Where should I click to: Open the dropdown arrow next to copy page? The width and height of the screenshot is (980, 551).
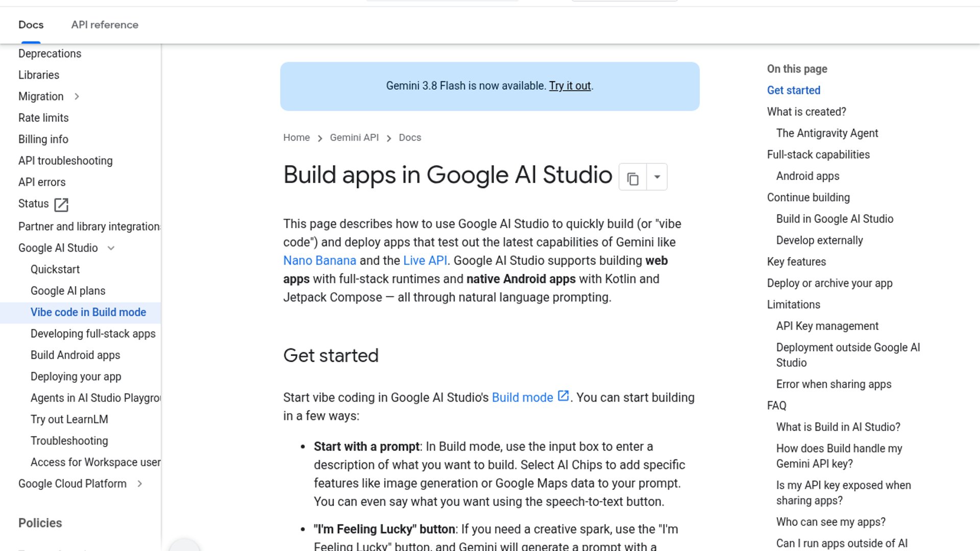click(657, 177)
